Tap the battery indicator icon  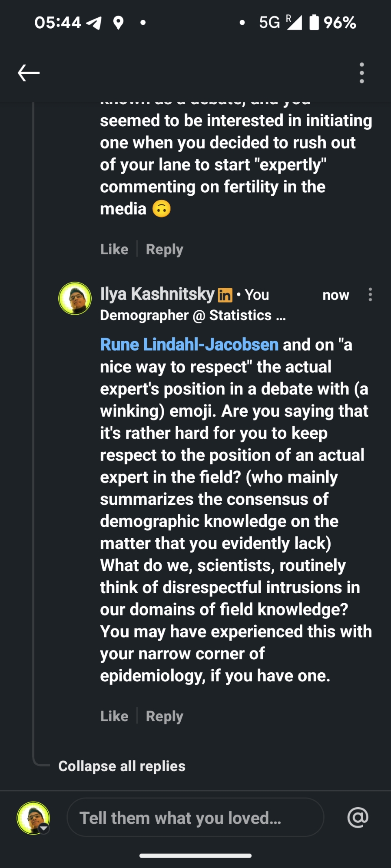tap(314, 23)
